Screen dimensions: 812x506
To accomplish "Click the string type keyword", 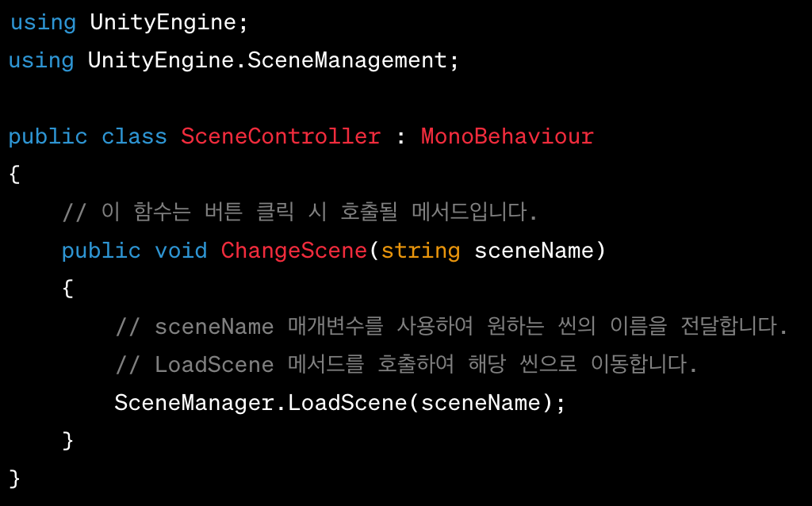I will [420, 251].
